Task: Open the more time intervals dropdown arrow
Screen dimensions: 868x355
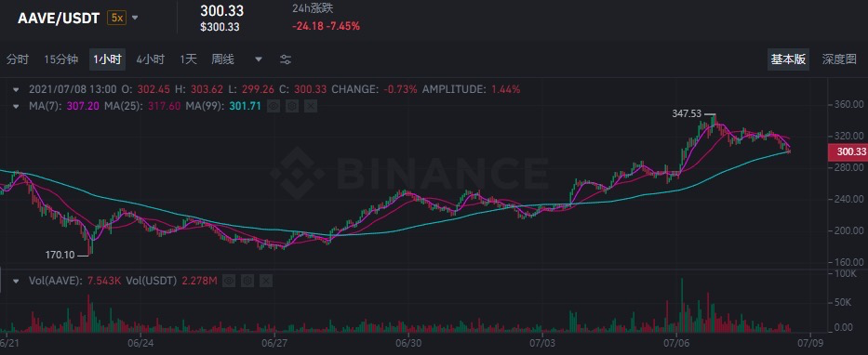Action: pos(259,59)
